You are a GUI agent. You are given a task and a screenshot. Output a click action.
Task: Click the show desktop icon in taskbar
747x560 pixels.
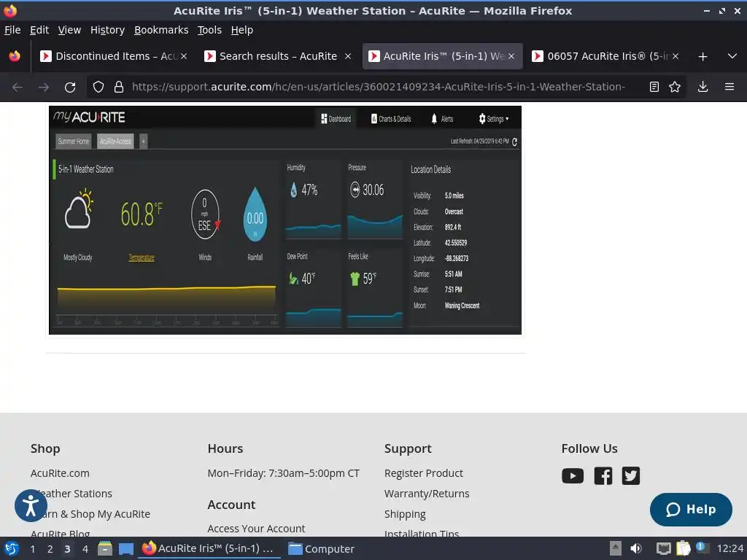(125, 549)
